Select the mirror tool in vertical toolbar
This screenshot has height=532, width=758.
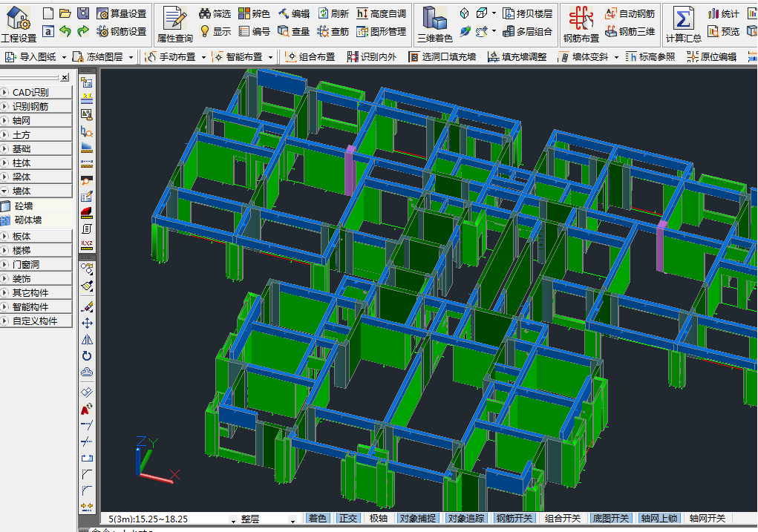[87, 340]
